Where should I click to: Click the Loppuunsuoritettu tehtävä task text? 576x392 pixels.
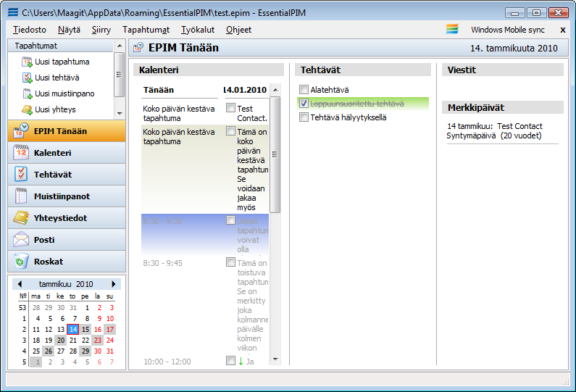pyautogui.click(x=357, y=104)
